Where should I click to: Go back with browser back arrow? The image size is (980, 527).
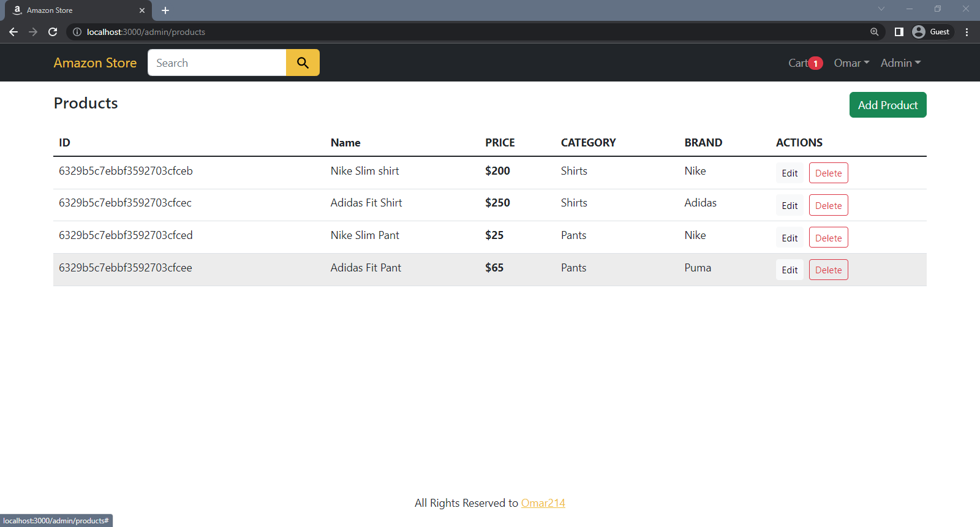[13, 32]
